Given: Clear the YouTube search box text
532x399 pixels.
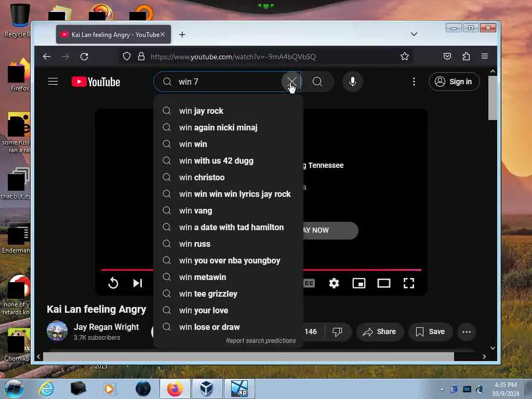Looking at the screenshot, I should [x=291, y=82].
